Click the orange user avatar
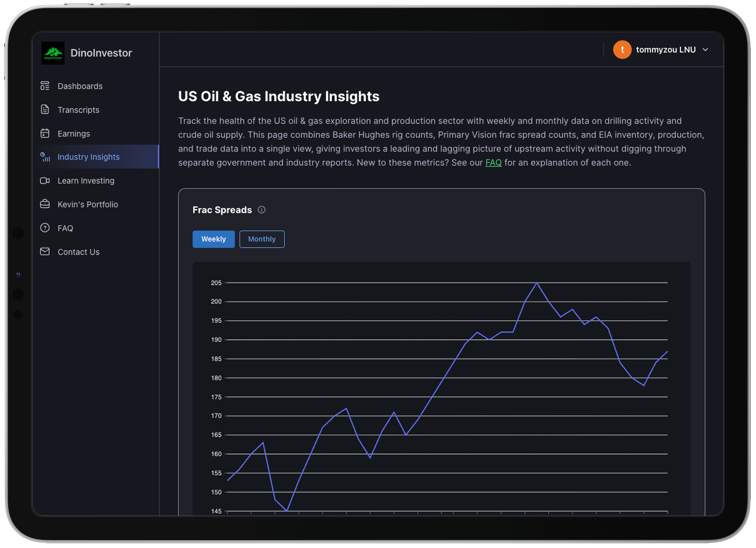 click(x=623, y=50)
